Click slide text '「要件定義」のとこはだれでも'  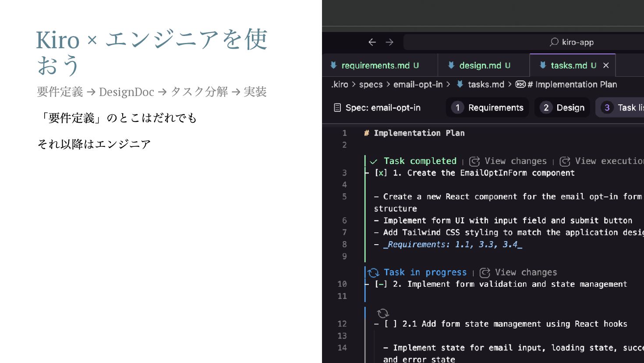click(x=117, y=118)
